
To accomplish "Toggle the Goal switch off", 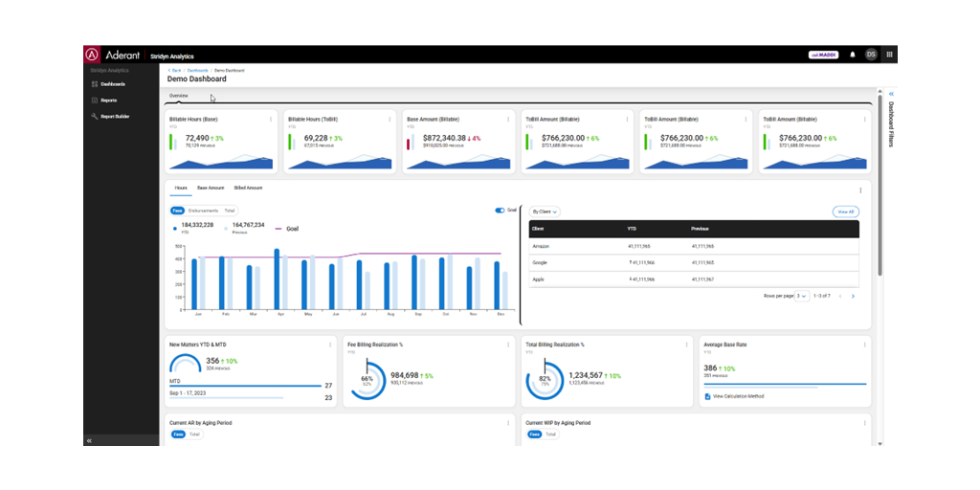I will coord(500,210).
